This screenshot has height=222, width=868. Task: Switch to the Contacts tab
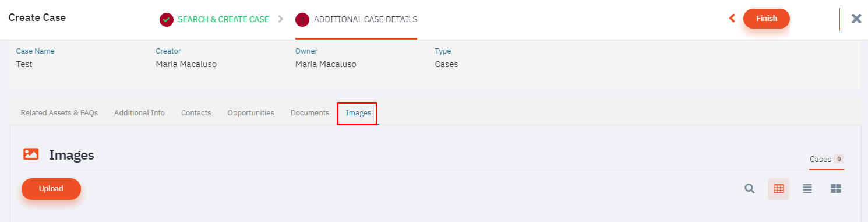click(x=196, y=113)
